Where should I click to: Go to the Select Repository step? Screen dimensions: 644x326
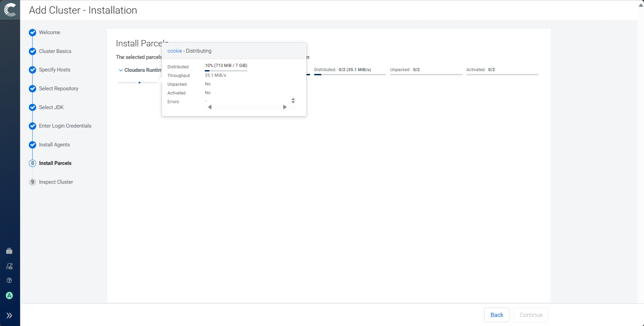point(59,89)
